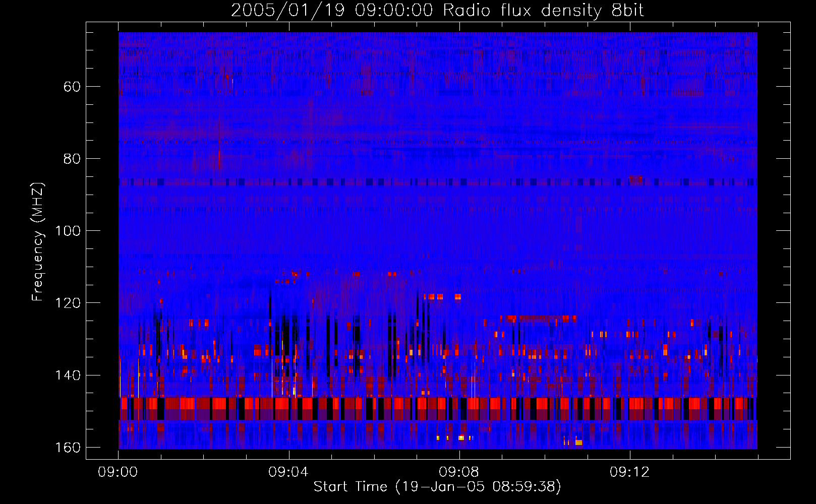Click the 'Frequency (MHZ)' axis label

point(38,242)
